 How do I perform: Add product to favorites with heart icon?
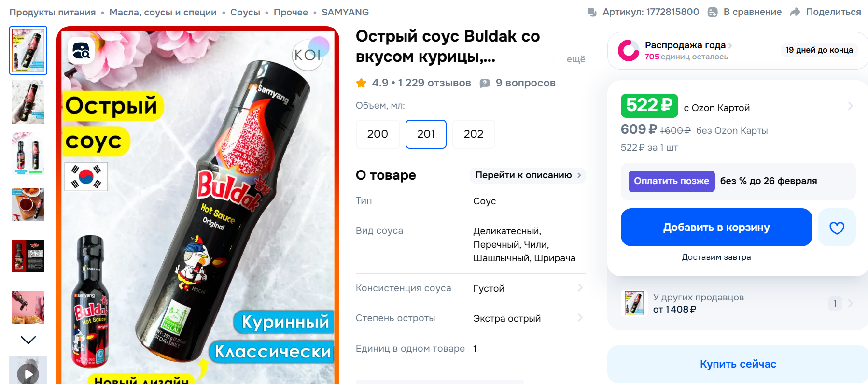pyautogui.click(x=837, y=228)
